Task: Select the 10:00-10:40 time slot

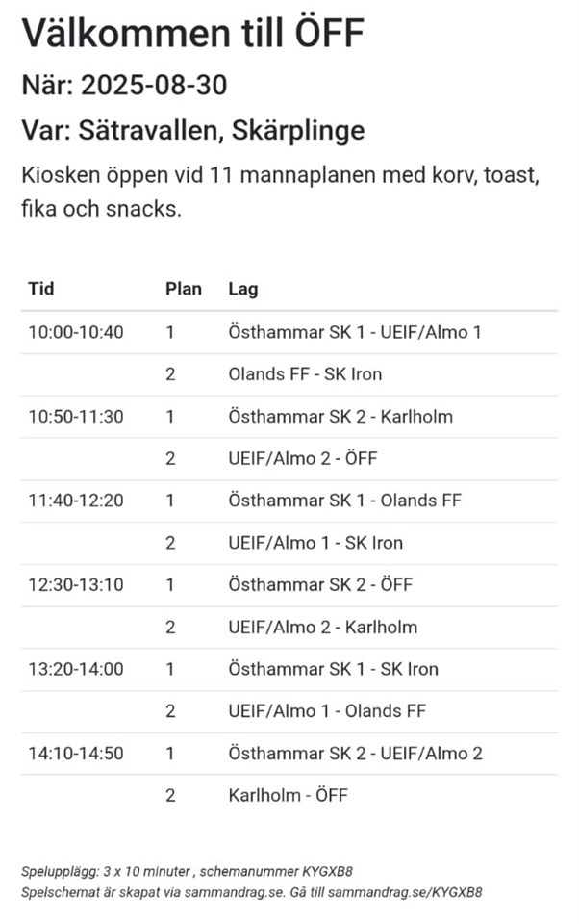Action: (76, 332)
